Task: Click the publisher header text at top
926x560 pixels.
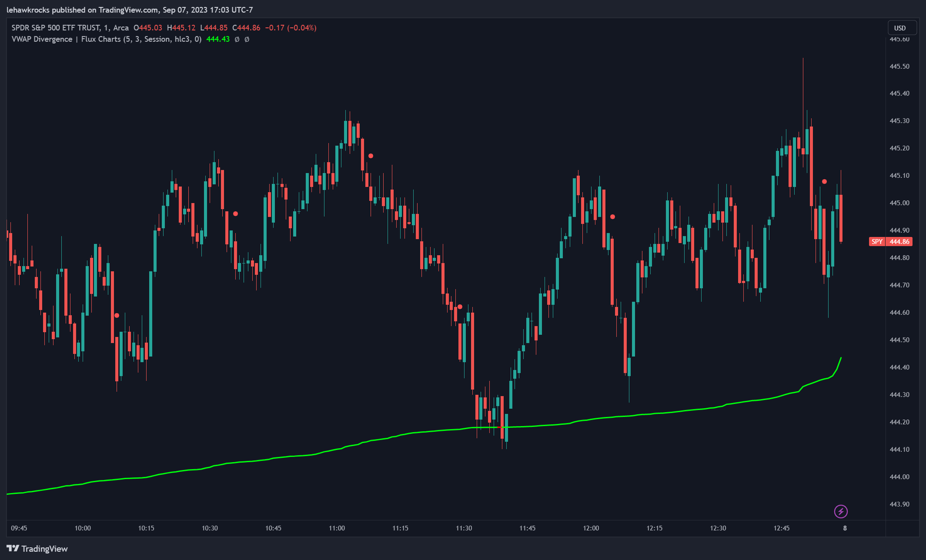Action: [x=130, y=10]
